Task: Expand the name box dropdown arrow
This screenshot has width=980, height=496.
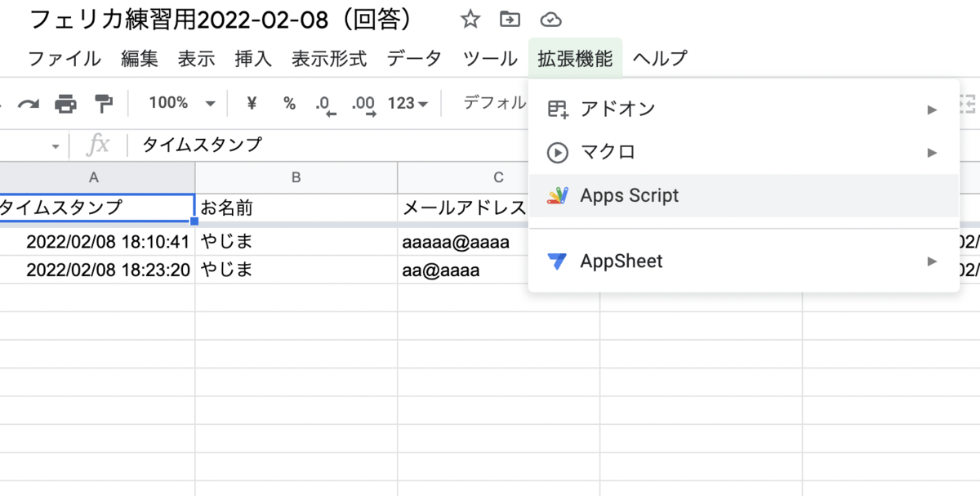Action: pyautogui.click(x=56, y=146)
